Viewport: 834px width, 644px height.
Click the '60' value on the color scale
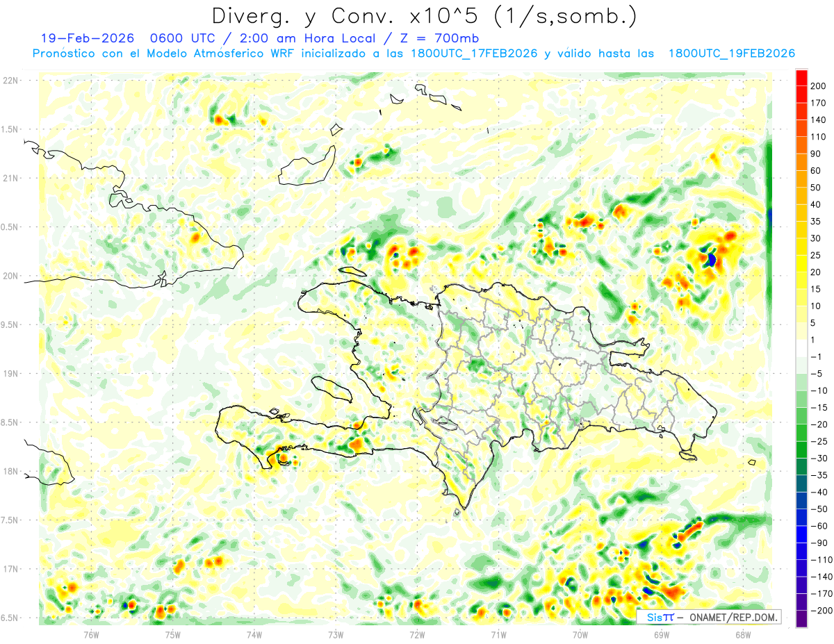[x=815, y=171]
